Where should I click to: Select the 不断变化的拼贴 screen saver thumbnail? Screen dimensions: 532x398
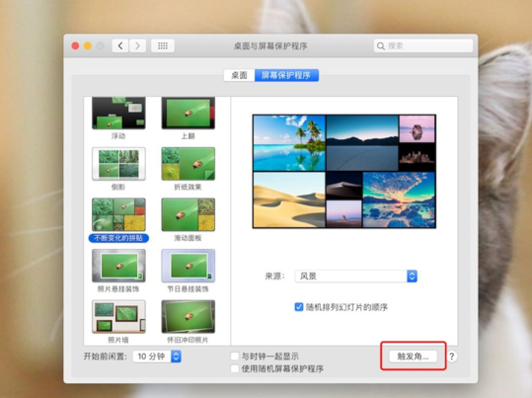[118, 214]
